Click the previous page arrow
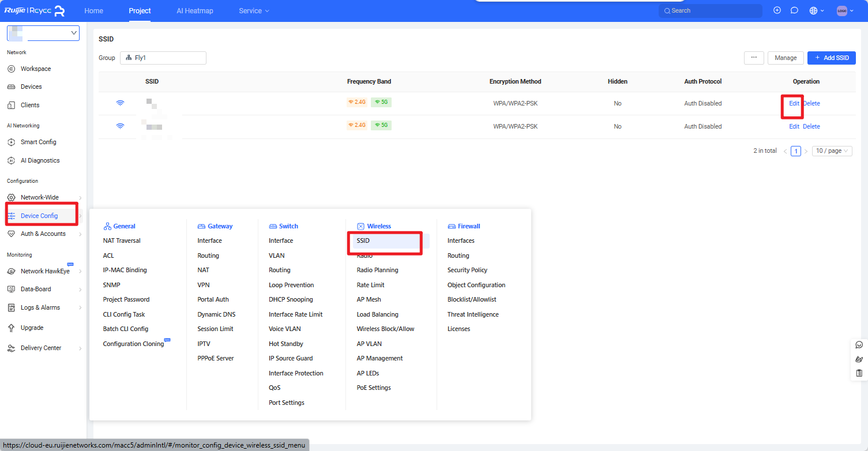Viewport: 868px width, 451px height. 785,151
